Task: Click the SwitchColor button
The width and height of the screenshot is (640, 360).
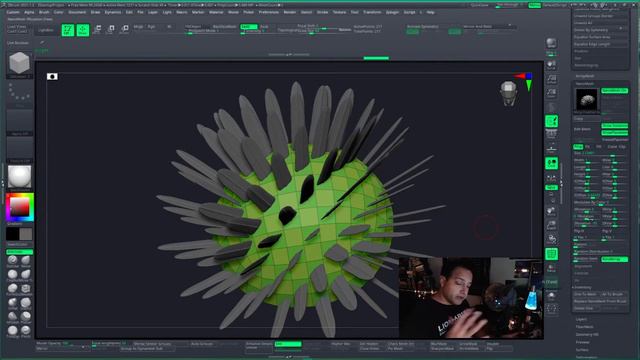Action: click(x=19, y=244)
